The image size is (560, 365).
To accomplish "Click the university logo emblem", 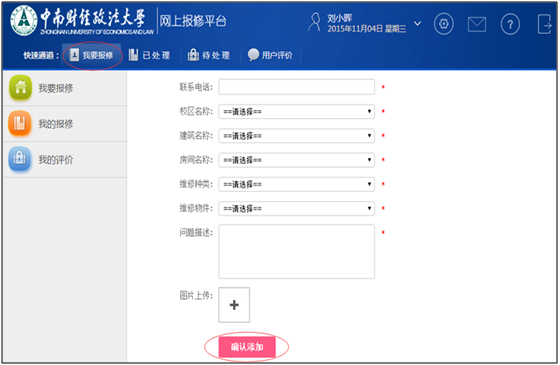I will click(24, 21).
